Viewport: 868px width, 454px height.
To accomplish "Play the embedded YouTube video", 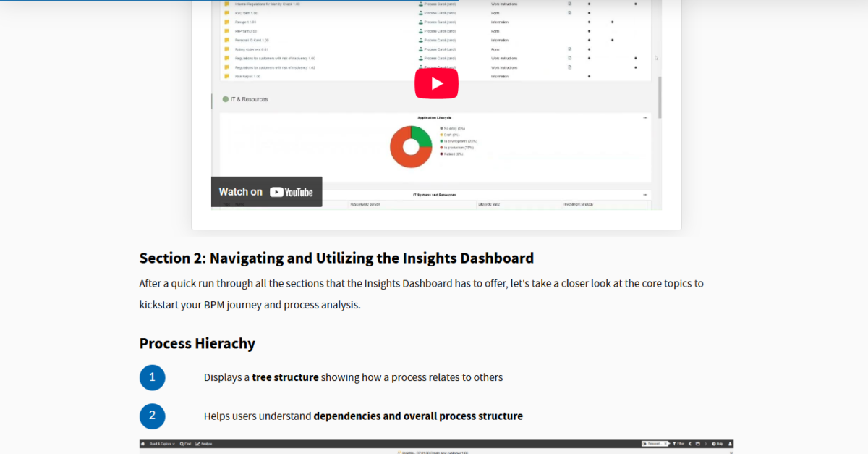I will coord(436,83).
